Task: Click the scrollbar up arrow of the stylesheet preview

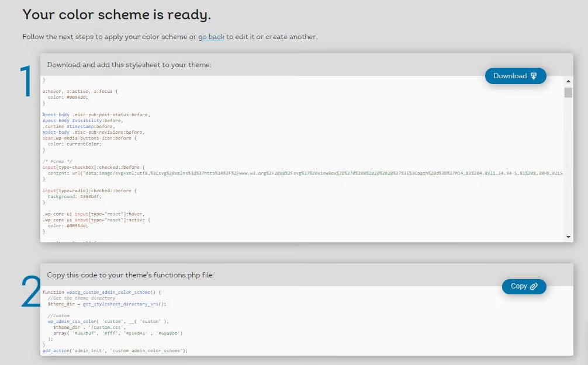Action: click(x=568, y=82)
